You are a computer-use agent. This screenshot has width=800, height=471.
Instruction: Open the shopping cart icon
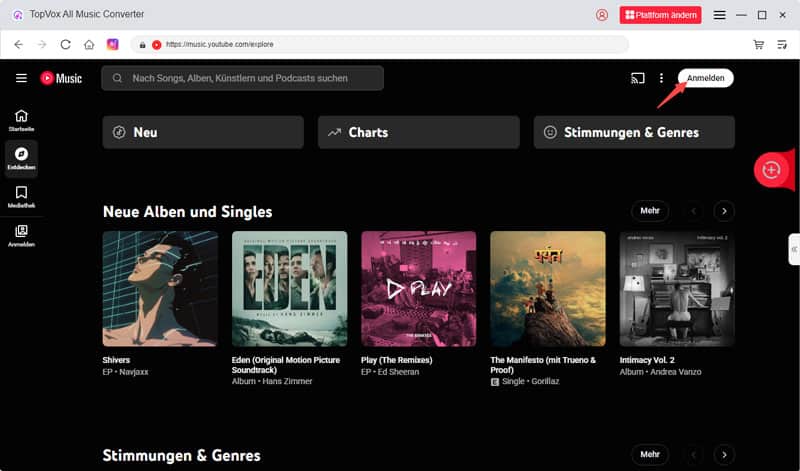759,44
